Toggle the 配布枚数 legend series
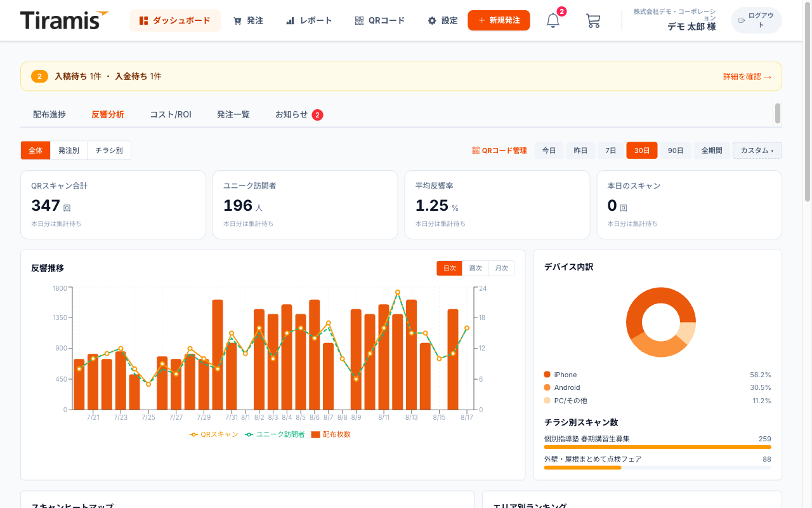This screenshot has width=812, height=508. [x=331, y=434]
